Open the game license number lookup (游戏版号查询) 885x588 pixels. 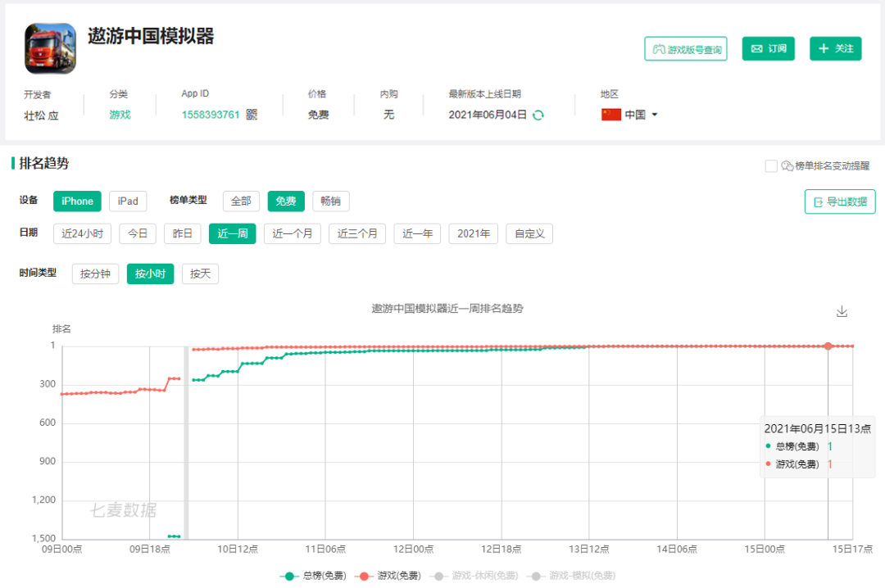click(686, 49)
